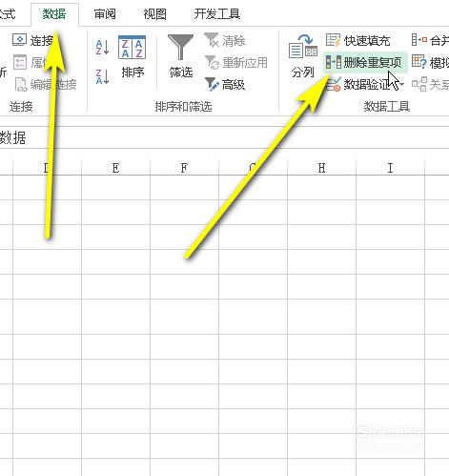Viewport: 449px width, 476px height.
Task: Click the 快速填充 flash fill icon
Action: (x=333, y=40)
